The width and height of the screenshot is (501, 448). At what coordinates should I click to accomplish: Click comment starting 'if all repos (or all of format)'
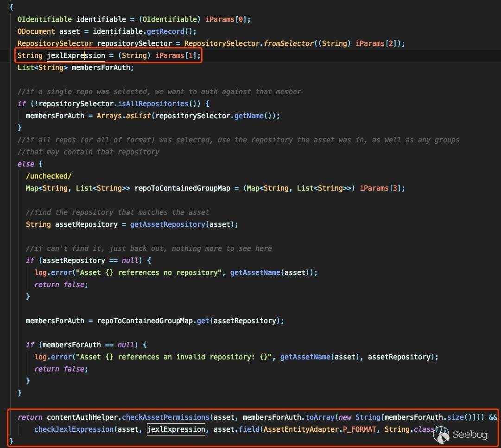point(238,140)
